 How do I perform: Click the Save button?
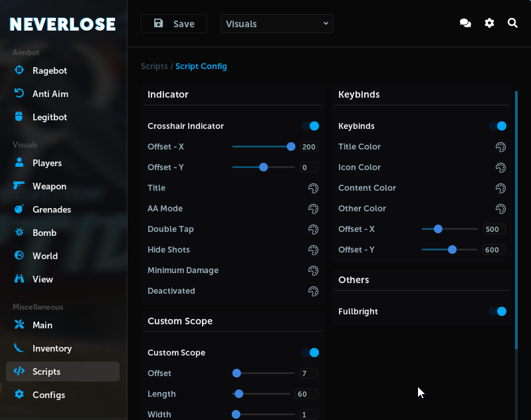point(174,24)
